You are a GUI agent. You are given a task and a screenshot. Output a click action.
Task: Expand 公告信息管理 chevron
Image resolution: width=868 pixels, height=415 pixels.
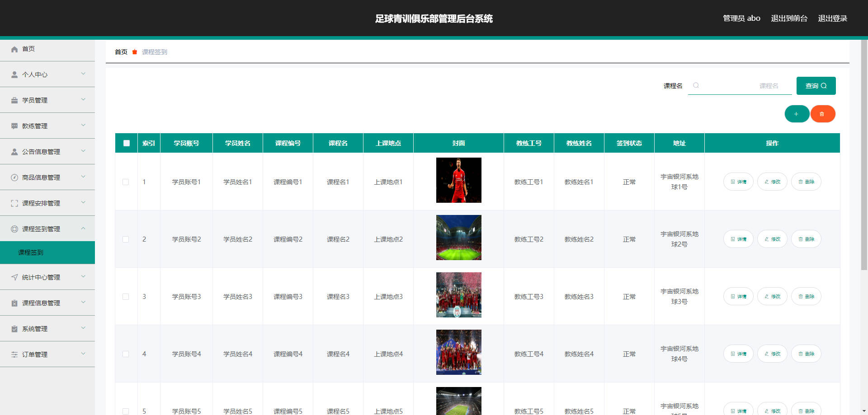[x=83, y=151]
